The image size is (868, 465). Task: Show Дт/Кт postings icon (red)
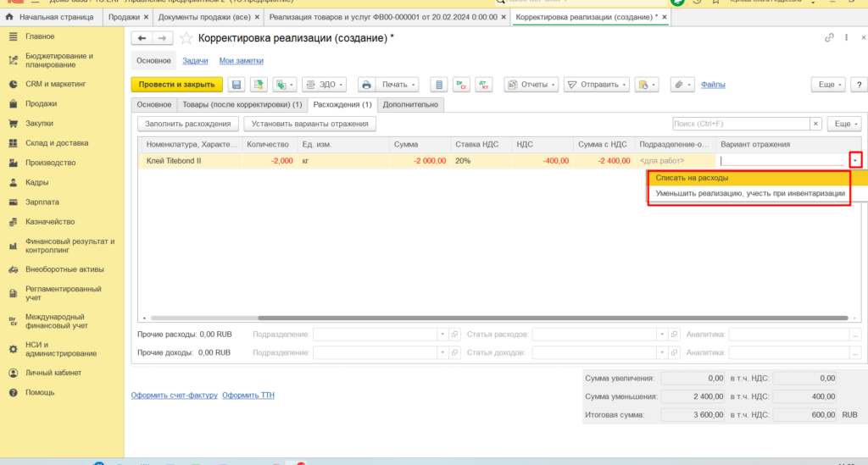coord(484,85)
